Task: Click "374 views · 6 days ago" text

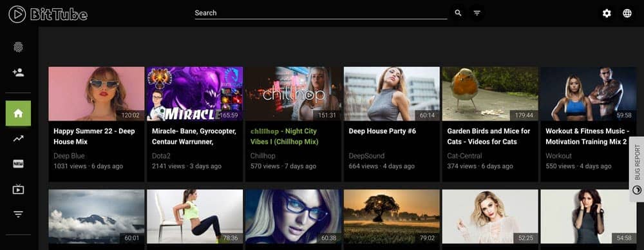Action: 480,166
